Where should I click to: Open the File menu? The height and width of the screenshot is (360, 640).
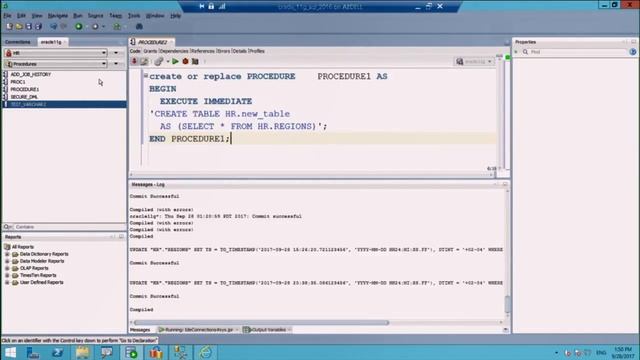[x=7, y=16]
